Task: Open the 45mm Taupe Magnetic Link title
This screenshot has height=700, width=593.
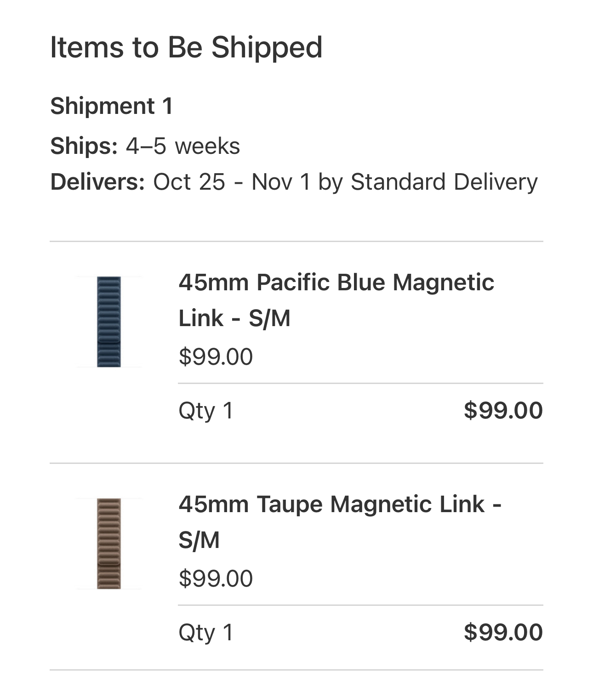Action: pyautogui.click(x=339, y=521)
